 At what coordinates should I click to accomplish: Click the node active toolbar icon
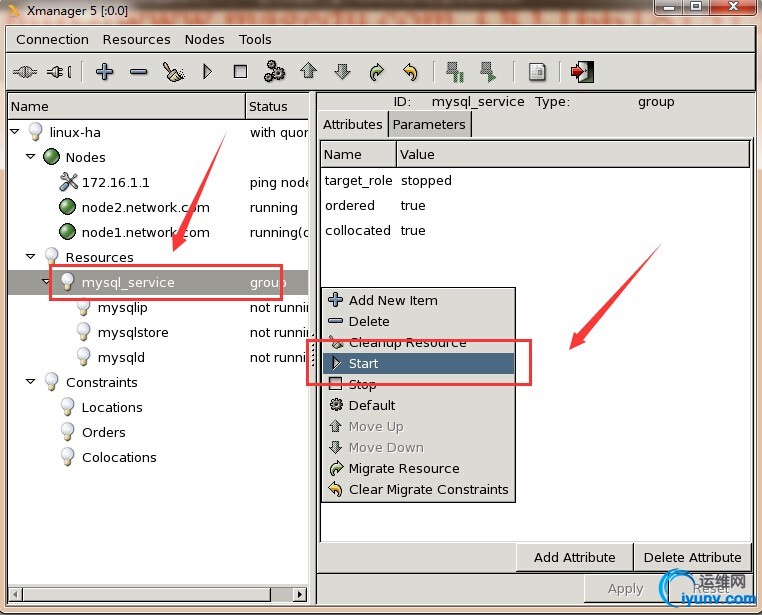pos(488,72)
